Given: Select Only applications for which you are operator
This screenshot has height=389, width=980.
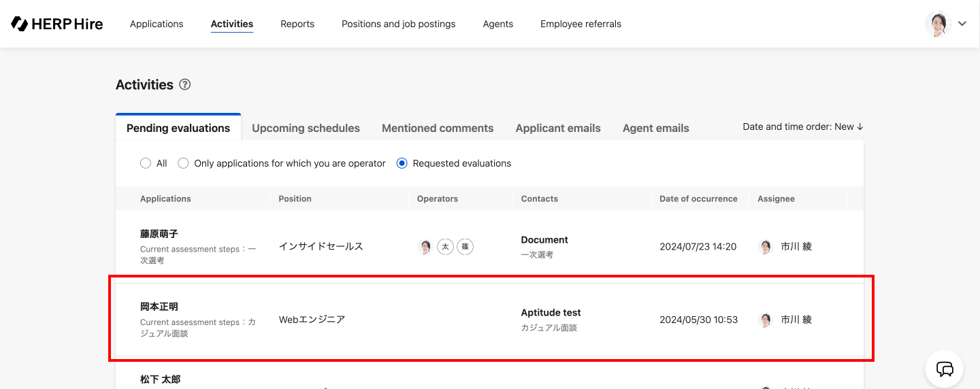Looking at the screenshot, I should 183,163.
